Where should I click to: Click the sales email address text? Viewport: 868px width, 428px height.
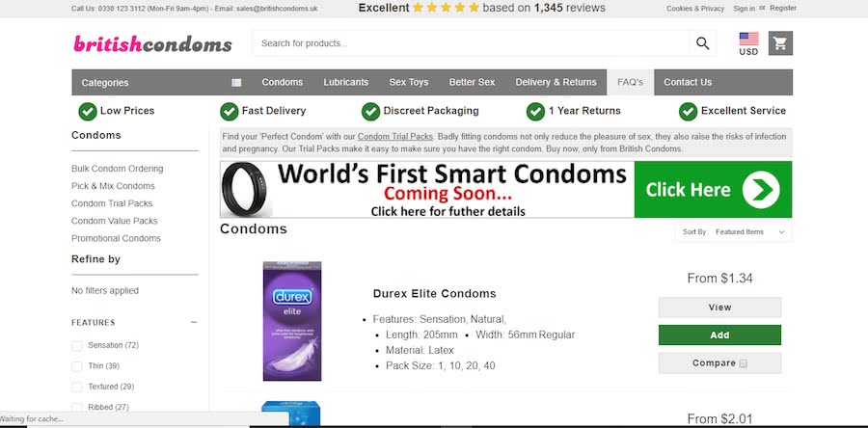click(x=277, y=9)
